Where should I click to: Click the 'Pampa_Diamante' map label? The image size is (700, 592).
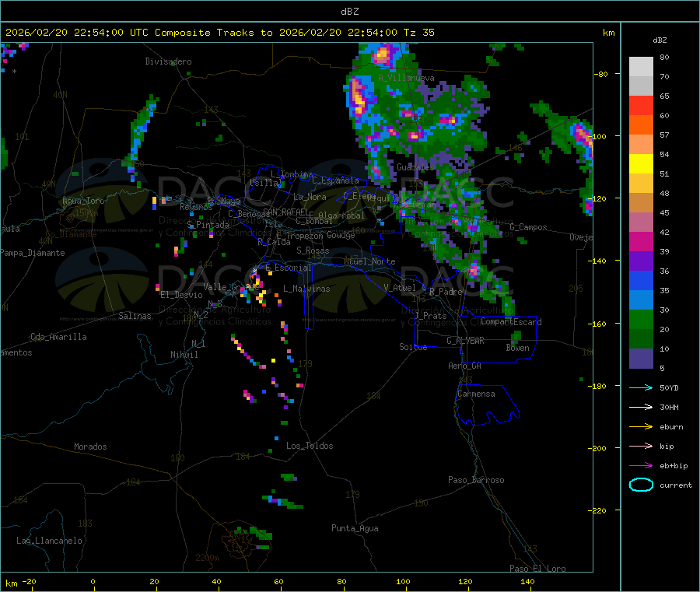(x=33, y=253)
